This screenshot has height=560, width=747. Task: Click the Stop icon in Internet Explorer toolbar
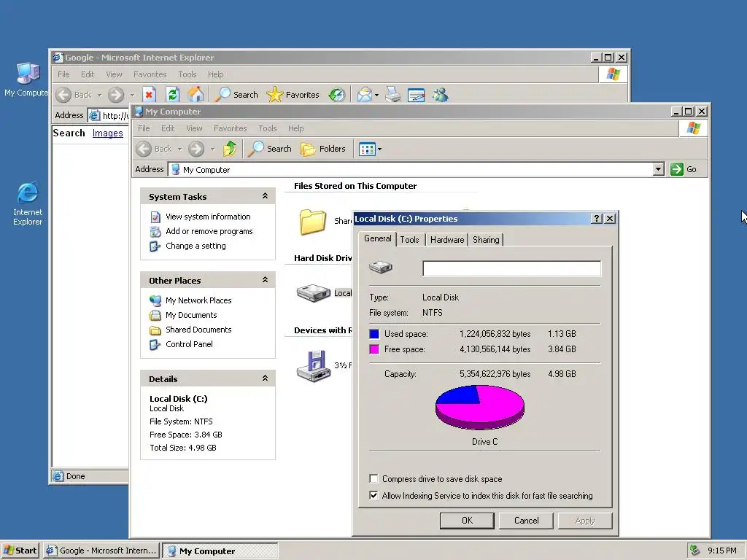pos(149,94)
